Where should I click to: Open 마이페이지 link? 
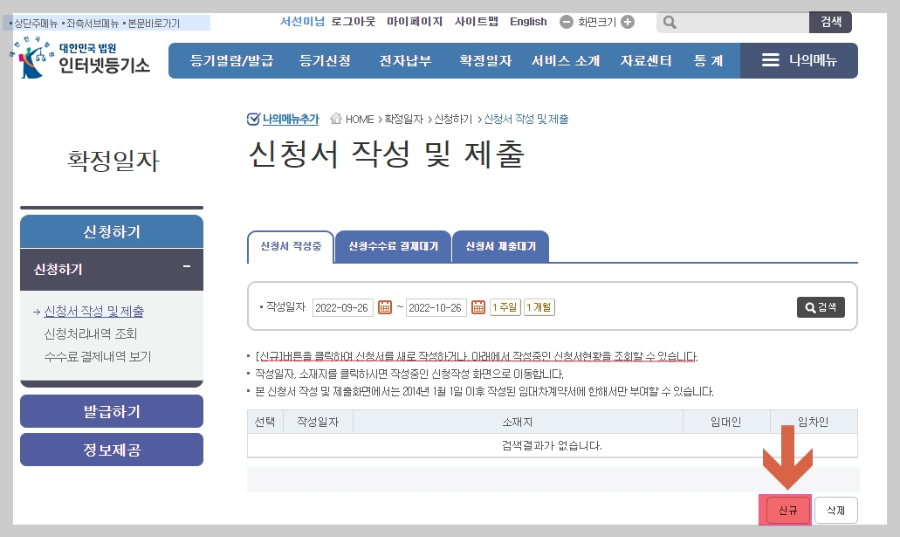[414, 22]
